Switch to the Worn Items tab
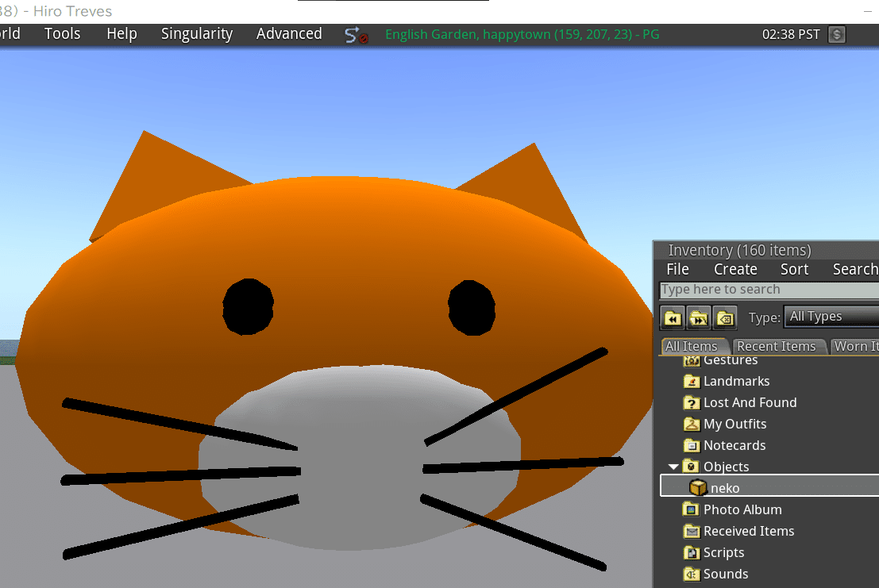This screenshot has height=588, width=879. (x=855, y=346)
